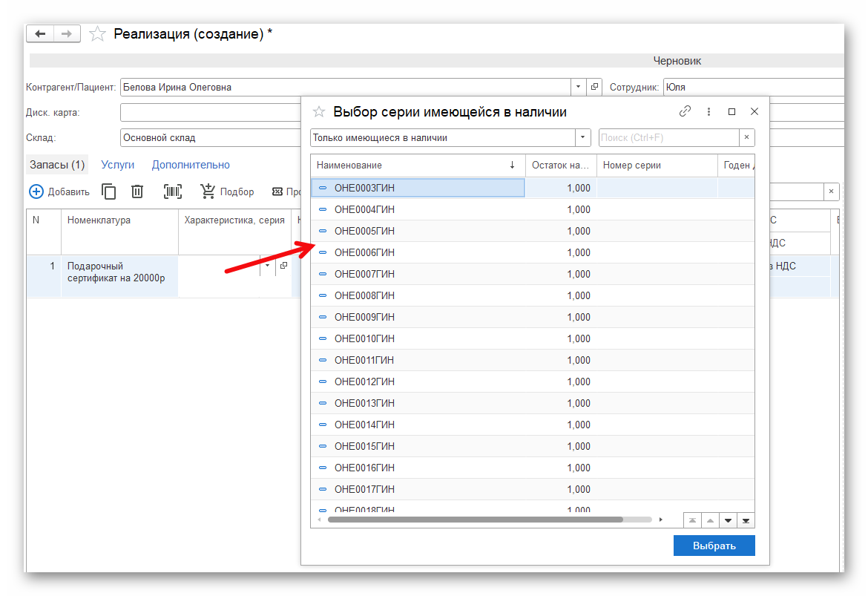The width and height of the screenshot is (868, 596).
Task: Click the open icon next to Контрагент field
Action: (x=594, y=87)
